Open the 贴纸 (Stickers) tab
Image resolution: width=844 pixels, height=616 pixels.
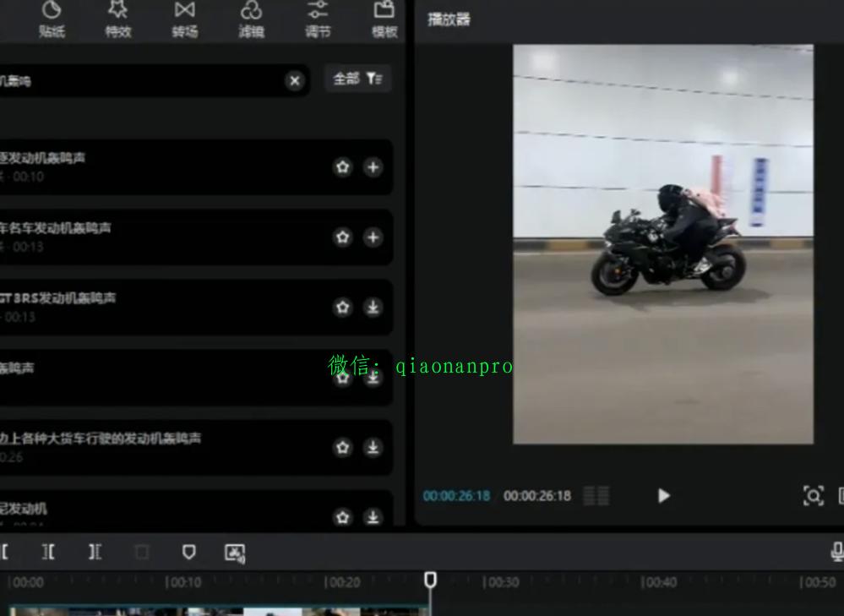(52, 19)
